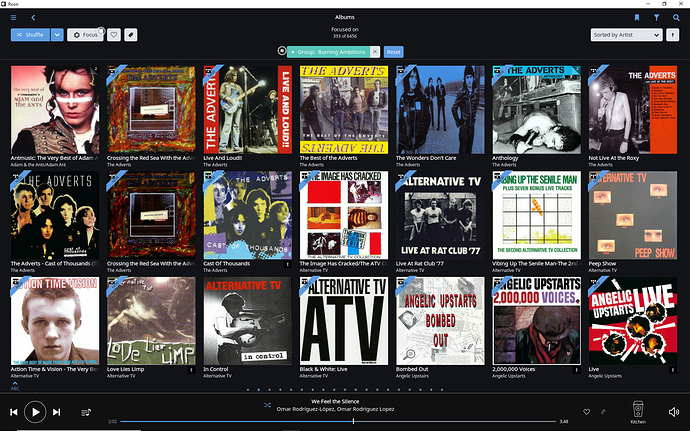
Task: Open the Focus button
Action: pyautogui.click(x=85, y=35)
